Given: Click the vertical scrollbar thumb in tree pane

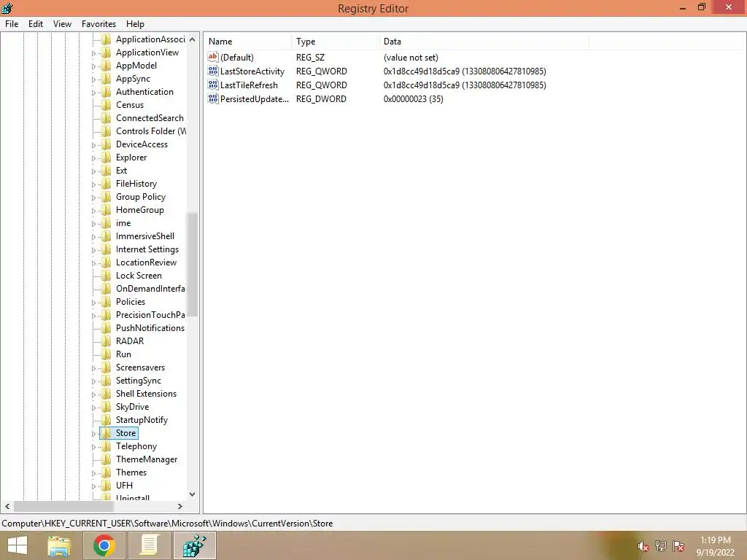Looking at the screenshot, I should click(x=192, y=264).
